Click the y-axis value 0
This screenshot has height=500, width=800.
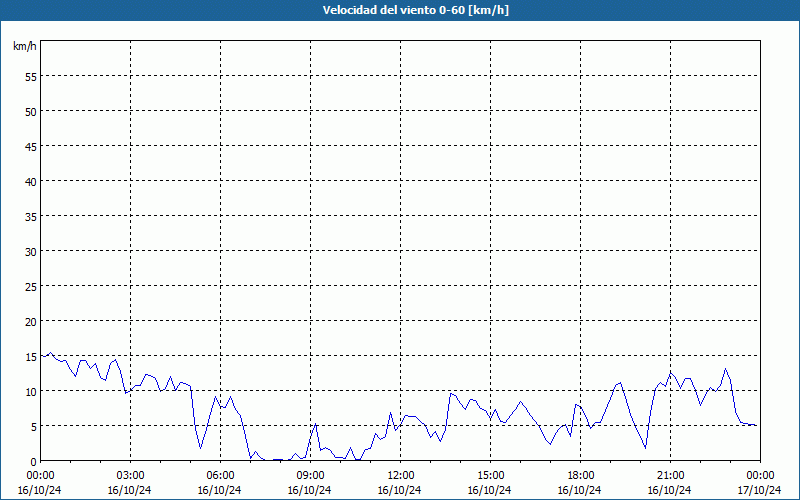point(34,462)
